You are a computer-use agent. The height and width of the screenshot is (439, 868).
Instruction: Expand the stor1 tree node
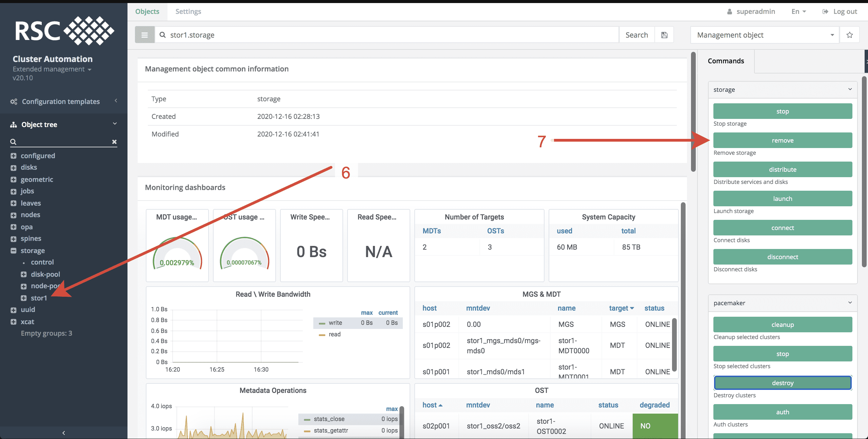click(x=24, y=298)
